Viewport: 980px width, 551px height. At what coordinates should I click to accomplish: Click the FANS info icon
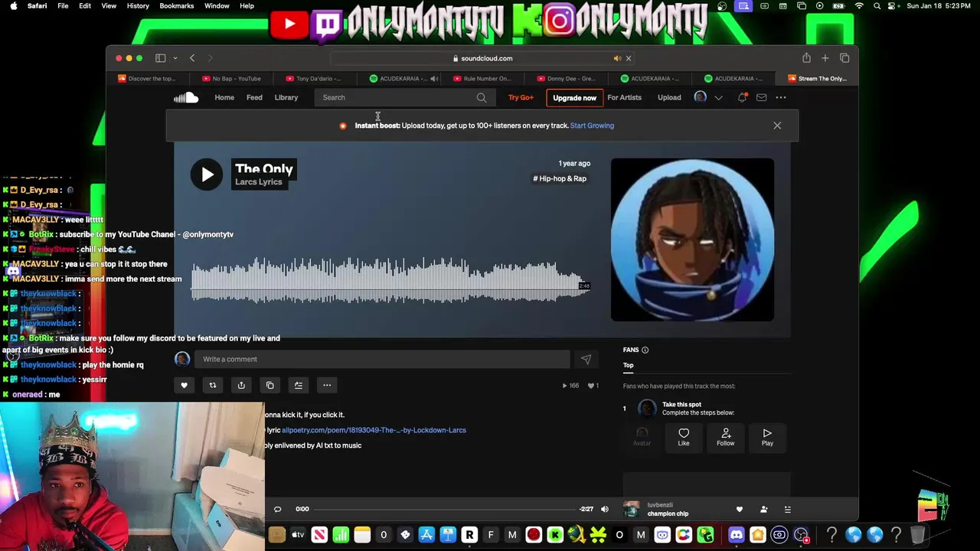point(645,350)
